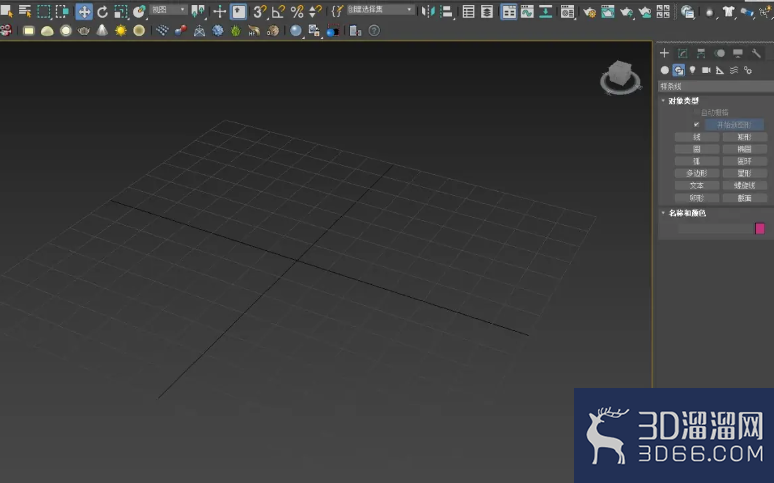Click the question mark help icon
Viewport: 774px width, 483px height.
click(375, 31)
